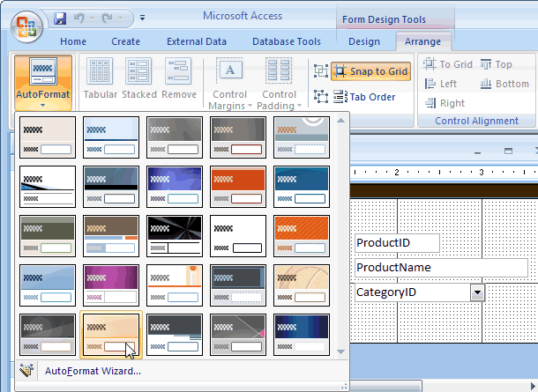Select the ProductName field
This screenshot has width=538, height=392.
pyautogui.click(x=441, y=268)
